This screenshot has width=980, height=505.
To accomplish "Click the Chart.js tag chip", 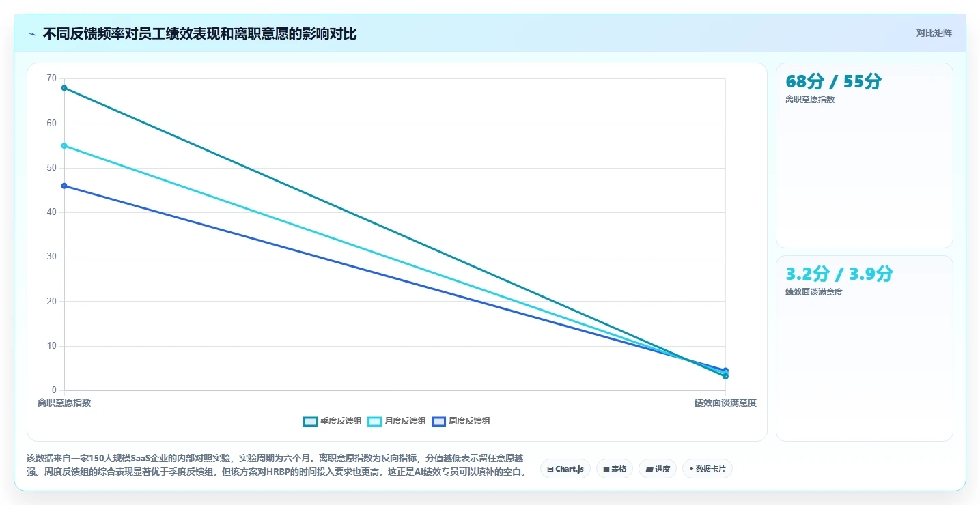I will click(x=565, y=469).
